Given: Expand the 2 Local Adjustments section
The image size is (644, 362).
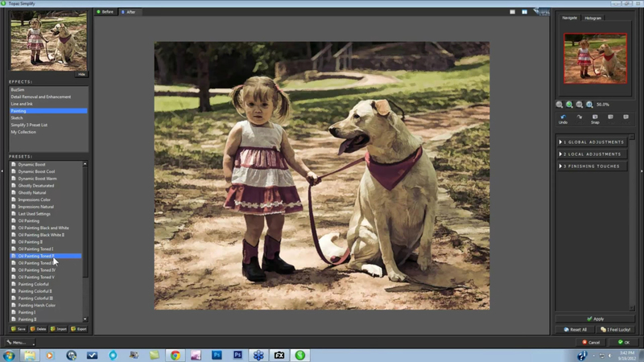Looking at the screenshot, I should point(592,154).
